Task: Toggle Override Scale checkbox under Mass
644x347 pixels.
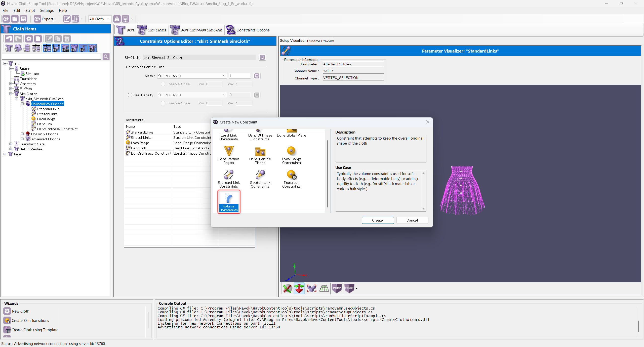Action: pos(163,84)
